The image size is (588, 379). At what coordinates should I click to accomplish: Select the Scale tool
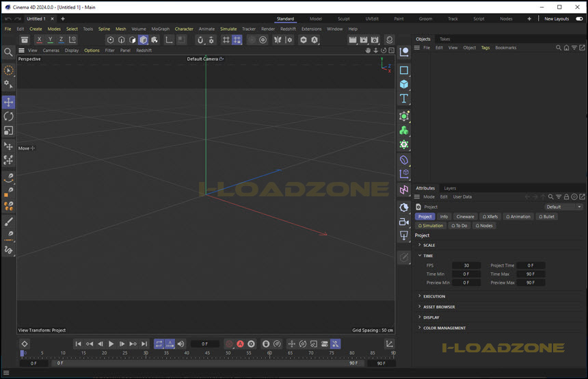(x=8, y=131)
